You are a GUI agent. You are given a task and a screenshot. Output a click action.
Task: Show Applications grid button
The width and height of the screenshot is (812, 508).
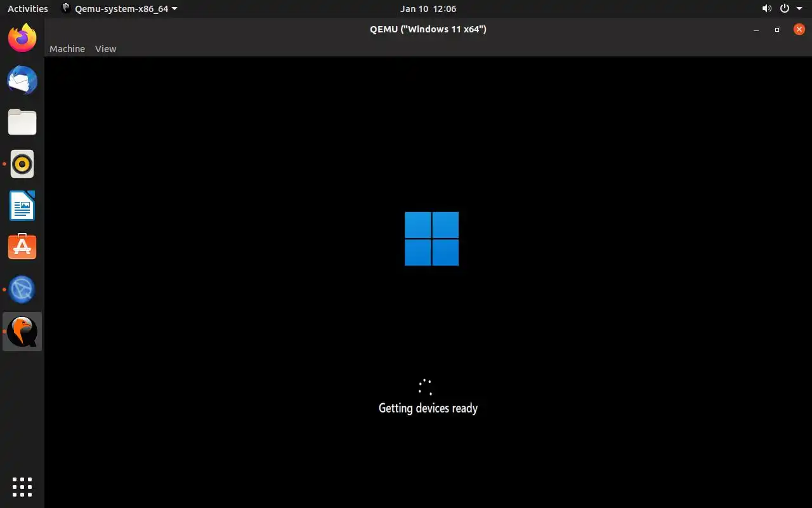(x=22, y=487)
